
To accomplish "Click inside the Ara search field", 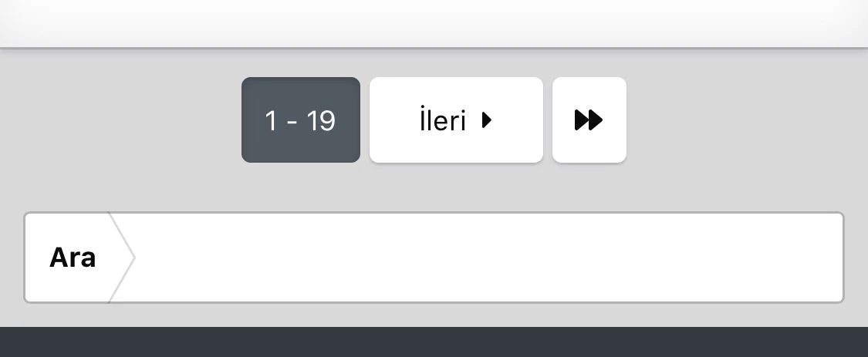I will 486,258.
